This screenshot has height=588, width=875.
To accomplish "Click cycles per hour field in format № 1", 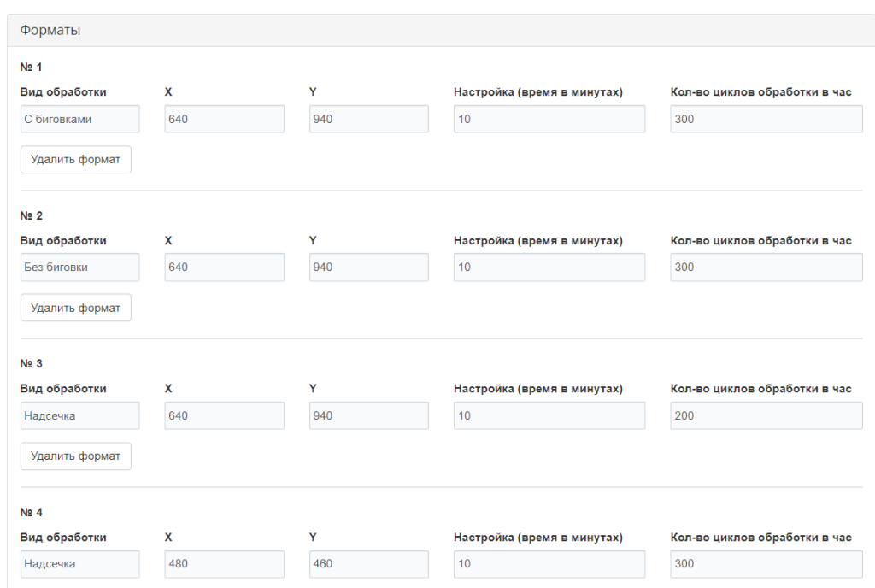I will (766, 120).
